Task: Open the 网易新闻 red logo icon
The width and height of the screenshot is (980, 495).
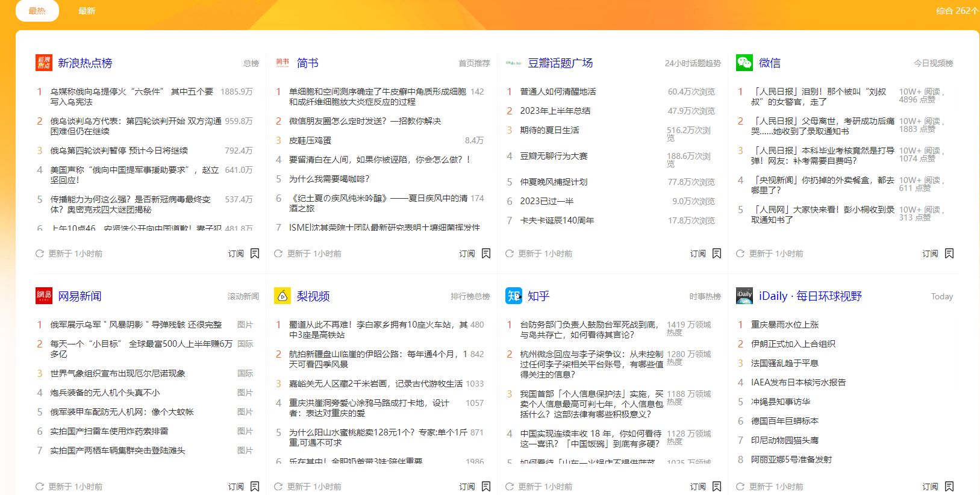Action: point(44,296)
